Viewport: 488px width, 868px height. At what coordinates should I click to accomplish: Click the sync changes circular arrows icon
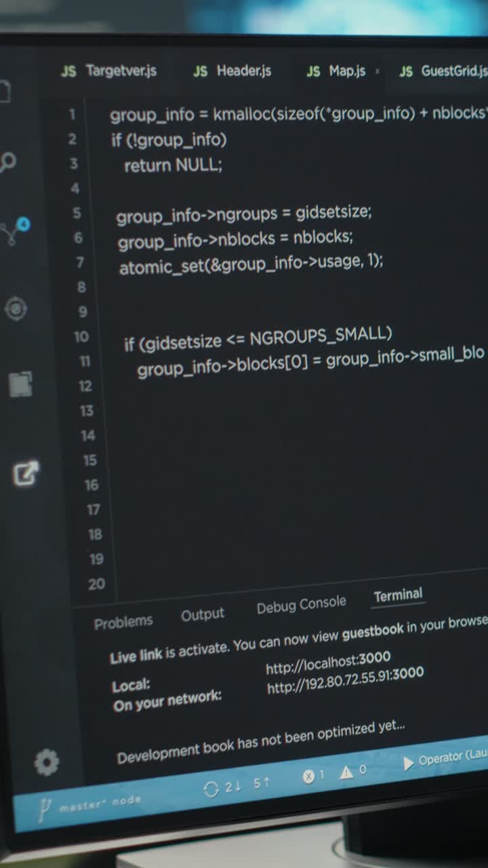(x=211, y=789)
